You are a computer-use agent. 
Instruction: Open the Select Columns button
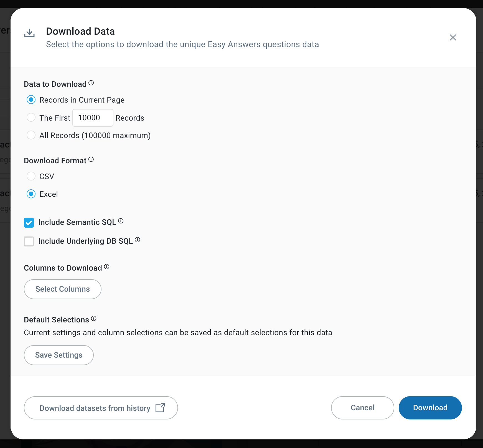click(x=63, y=289)
